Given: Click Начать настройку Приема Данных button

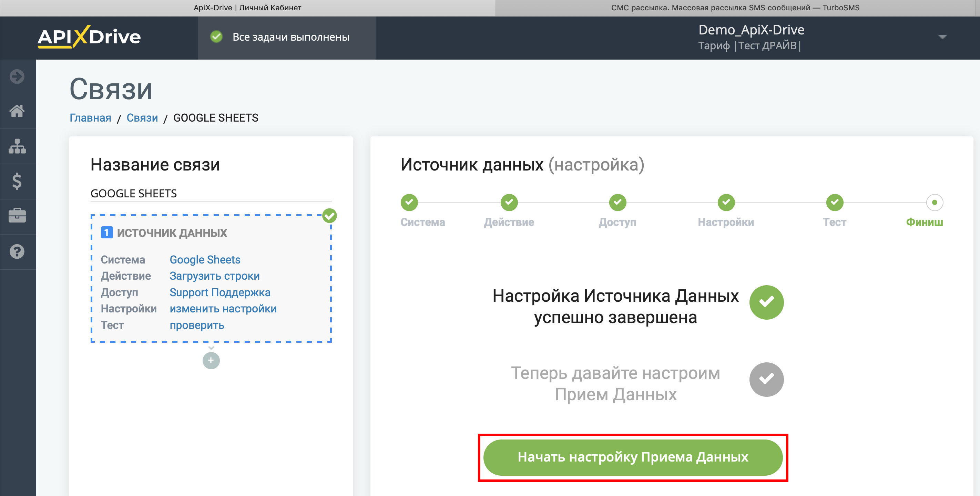Looking at the screenshot, I should coord(633,457).
